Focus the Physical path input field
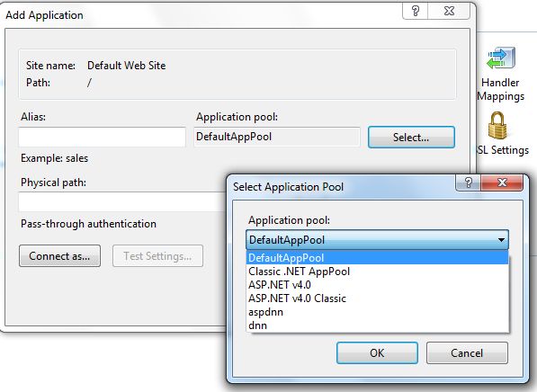 pos(122,201)
